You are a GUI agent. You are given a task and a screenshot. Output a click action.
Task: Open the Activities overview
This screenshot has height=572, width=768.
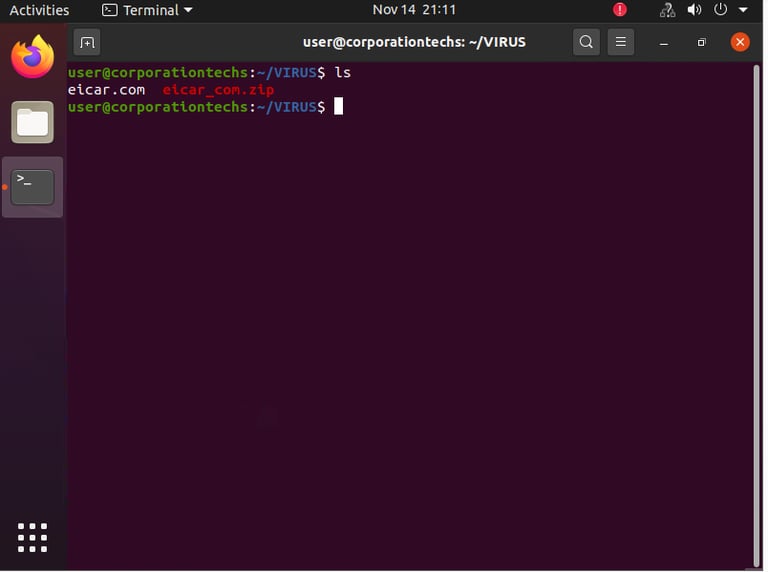point(39,10)
